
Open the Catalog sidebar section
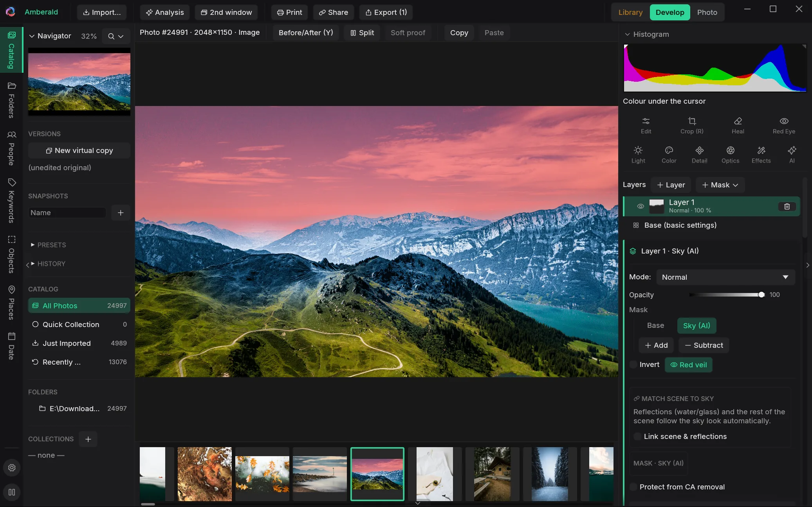(11, 50)
